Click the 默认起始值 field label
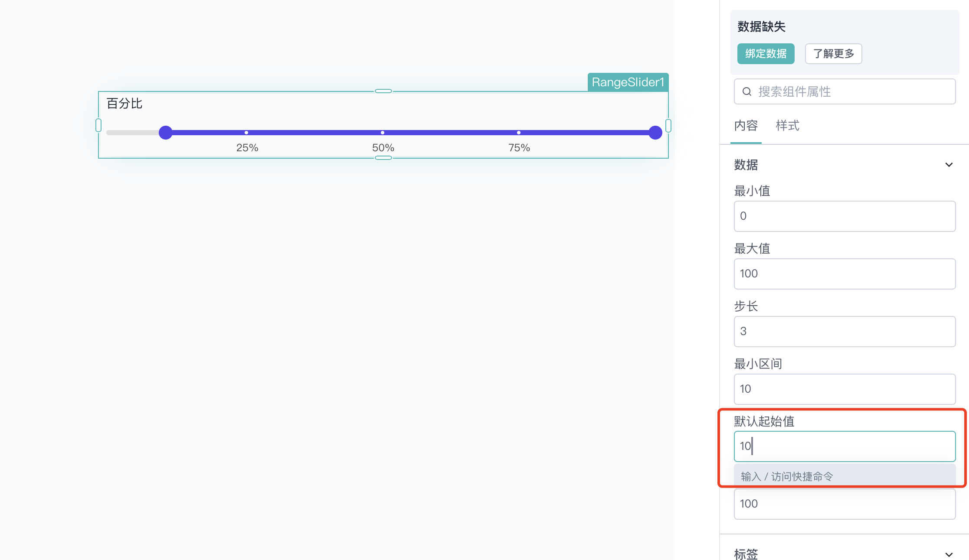The width and height of the screenshot is (969, 560). (x=764, y=421)
